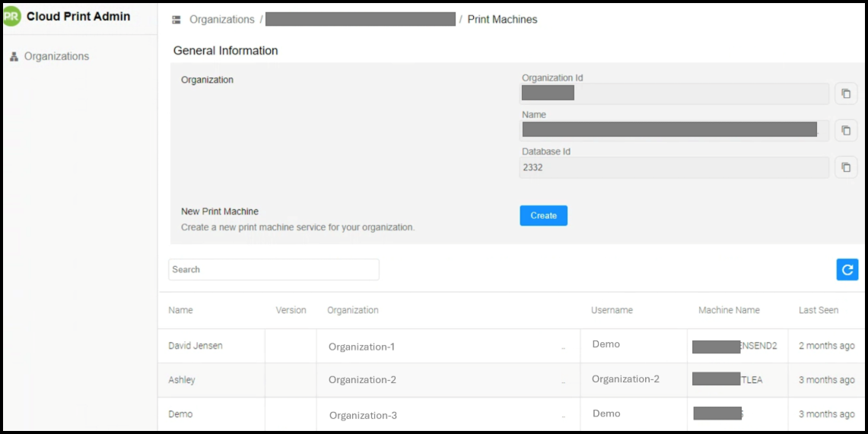This screenshot has height=434, width=868.
Task: Copy the organization Name value
Action: tap(845, 131)
